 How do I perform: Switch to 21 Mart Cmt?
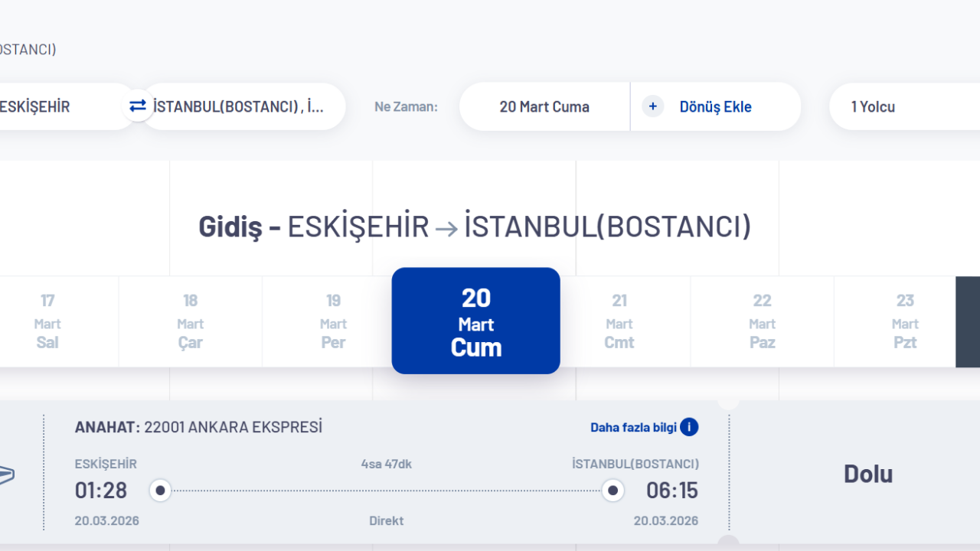point(619,321)
